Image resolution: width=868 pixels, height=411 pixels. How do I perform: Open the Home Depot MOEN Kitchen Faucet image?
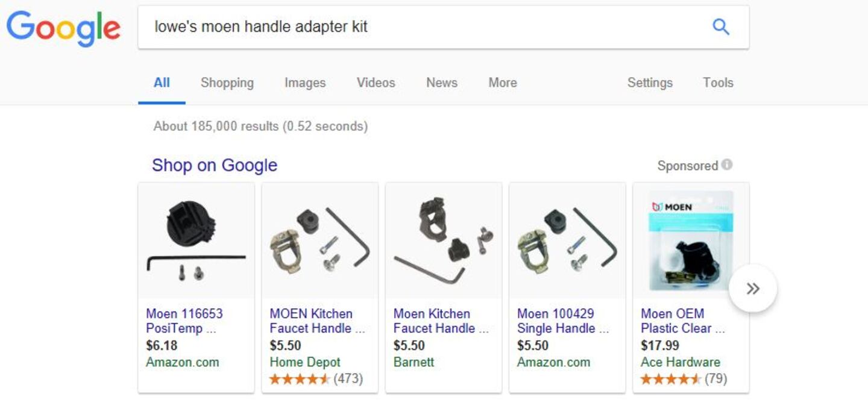(320, 241)
